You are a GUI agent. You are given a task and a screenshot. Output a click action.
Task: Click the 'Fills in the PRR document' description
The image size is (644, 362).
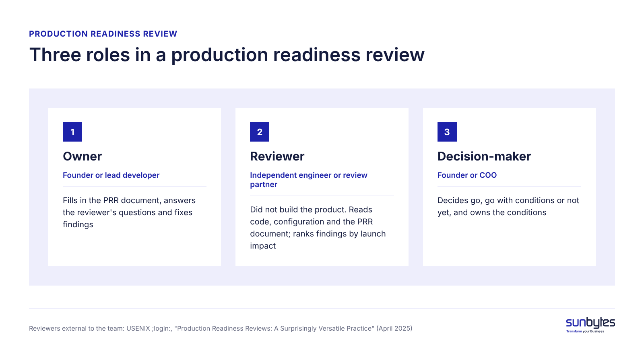point(129,212)
